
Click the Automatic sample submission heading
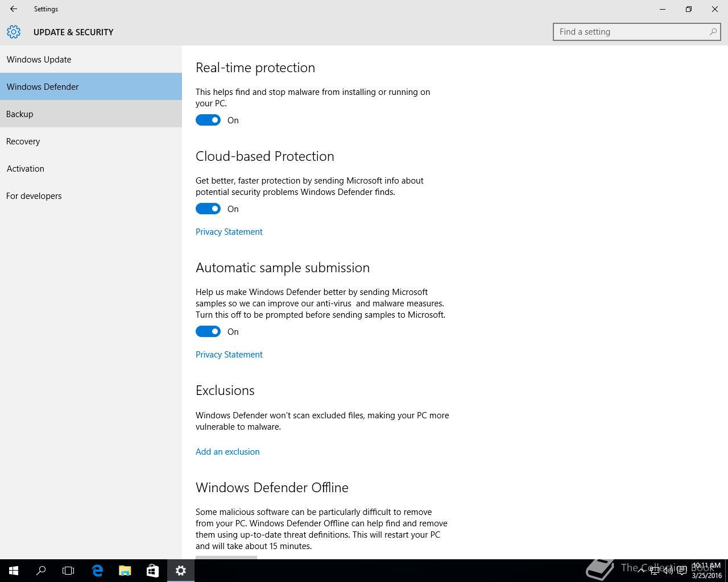283,268
